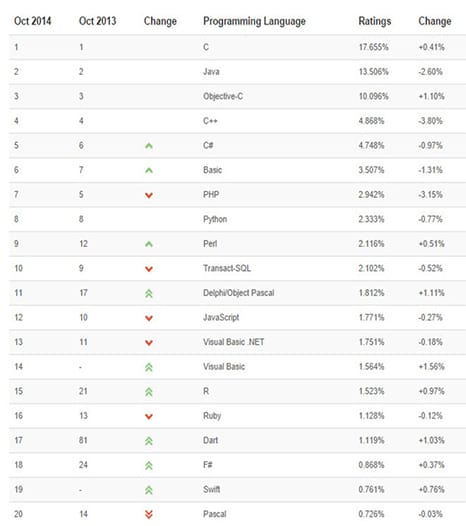
Task: Click the green up arrow beside Basic
Action: pyautogui.click(x=149, y=170)
